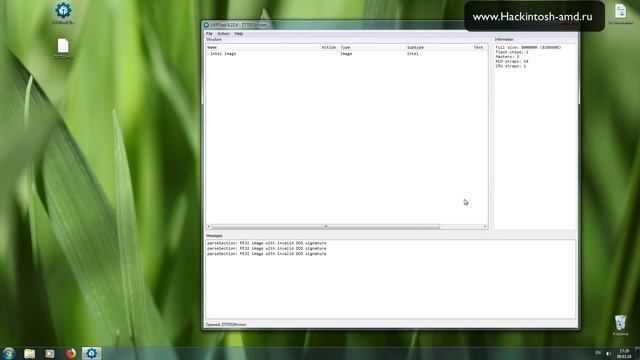Launch Firefox from the taskbar
The width and height of the screenshot is (640, 360).
pos(71,353)
